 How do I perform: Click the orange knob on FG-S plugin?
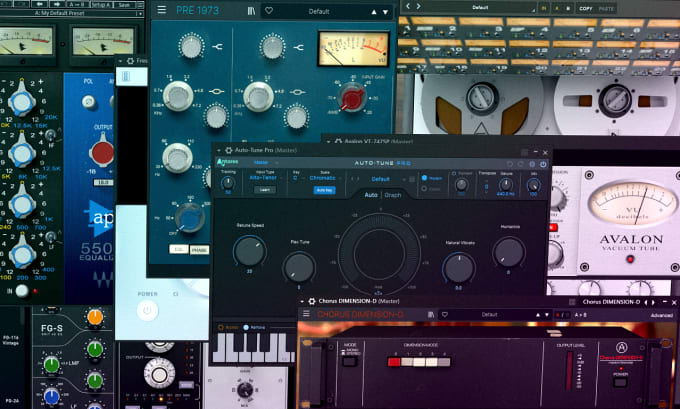point(95,317)
